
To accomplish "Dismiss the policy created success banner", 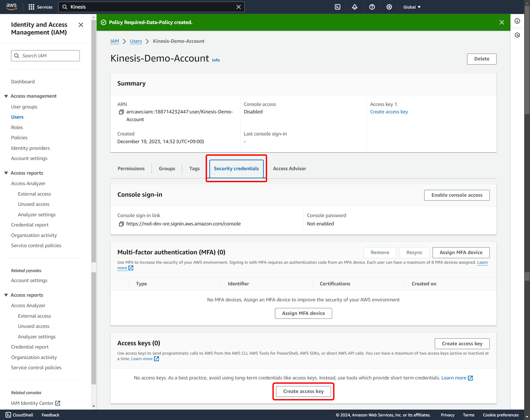I will 502,23.
